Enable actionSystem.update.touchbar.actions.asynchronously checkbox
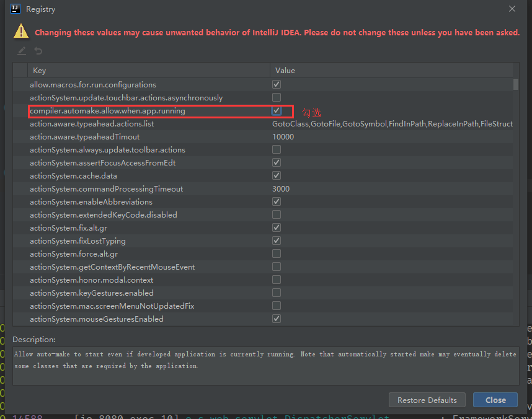532x419 pixels. (x=277, y=97)
